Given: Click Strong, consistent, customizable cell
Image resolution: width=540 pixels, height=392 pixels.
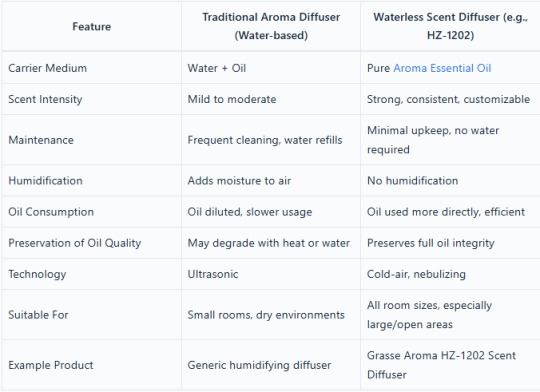Looking at the screenshot, I should point(448,99).
